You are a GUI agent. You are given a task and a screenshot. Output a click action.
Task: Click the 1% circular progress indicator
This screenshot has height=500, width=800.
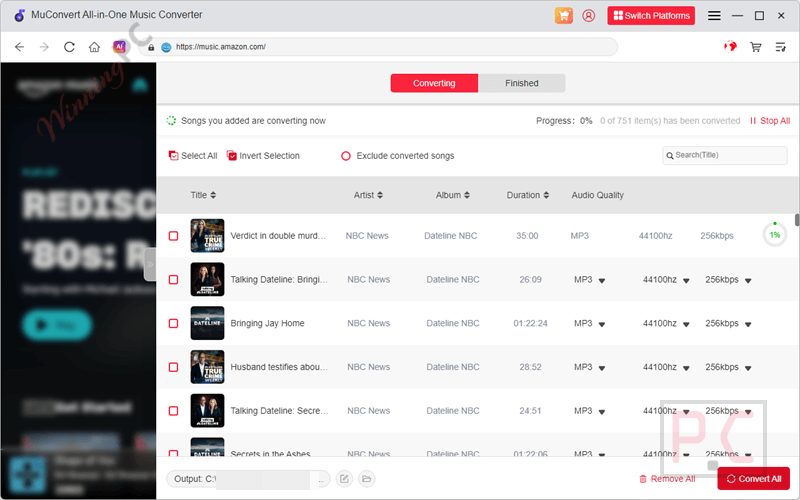pos(774,235)
